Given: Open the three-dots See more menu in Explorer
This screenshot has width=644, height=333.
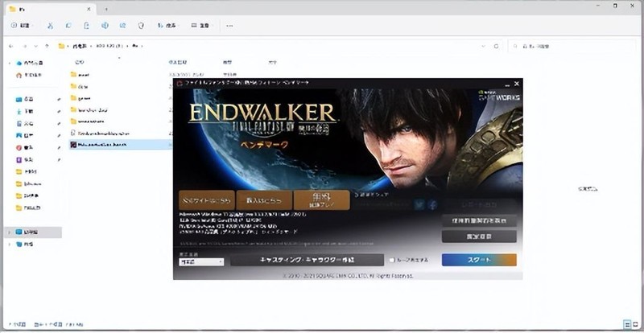Looking at the screenshot, I should click(229, 26).
